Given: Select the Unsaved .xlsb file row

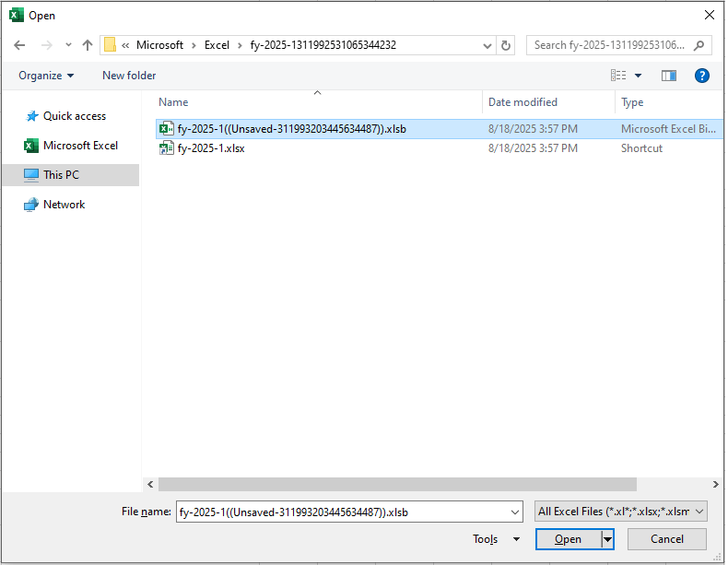Looking at the screenshot, I should click(439, 129).
